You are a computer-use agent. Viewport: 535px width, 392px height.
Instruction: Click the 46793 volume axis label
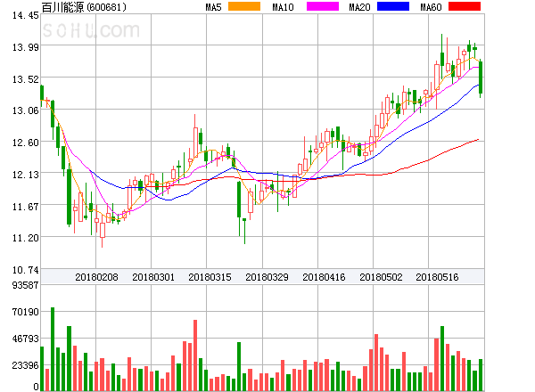click(26, 339)
